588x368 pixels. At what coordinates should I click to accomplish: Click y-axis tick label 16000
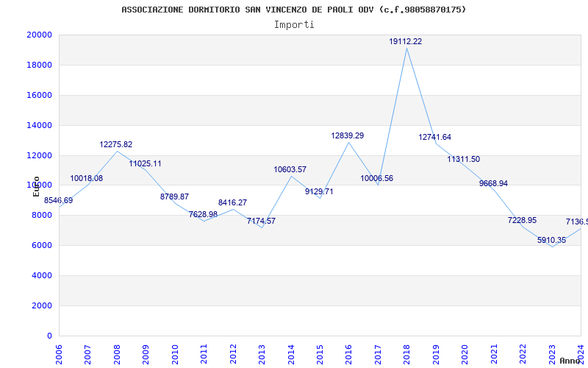[39, 96]
